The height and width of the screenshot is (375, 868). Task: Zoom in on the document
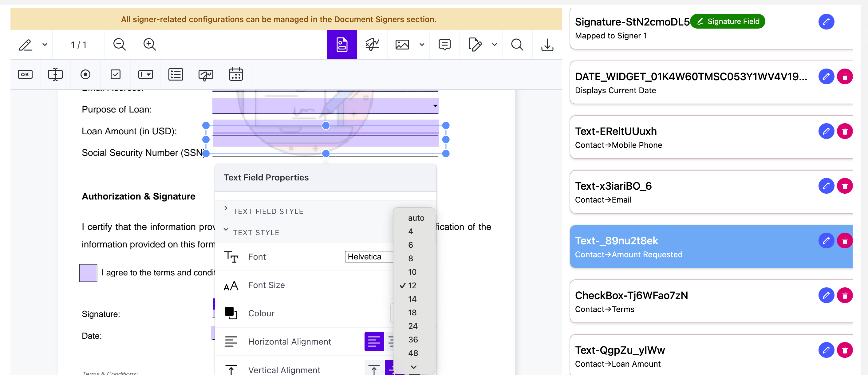150,45
